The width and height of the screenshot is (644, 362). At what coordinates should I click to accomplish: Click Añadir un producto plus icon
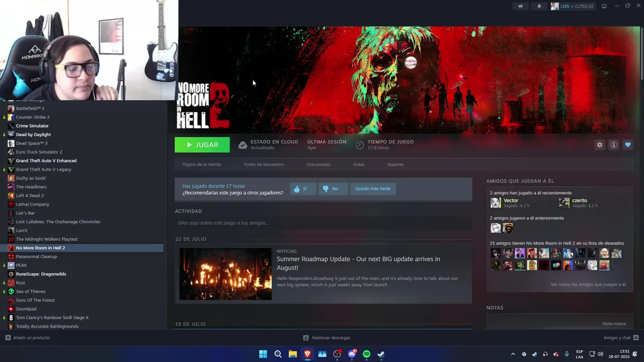point(8,338)
